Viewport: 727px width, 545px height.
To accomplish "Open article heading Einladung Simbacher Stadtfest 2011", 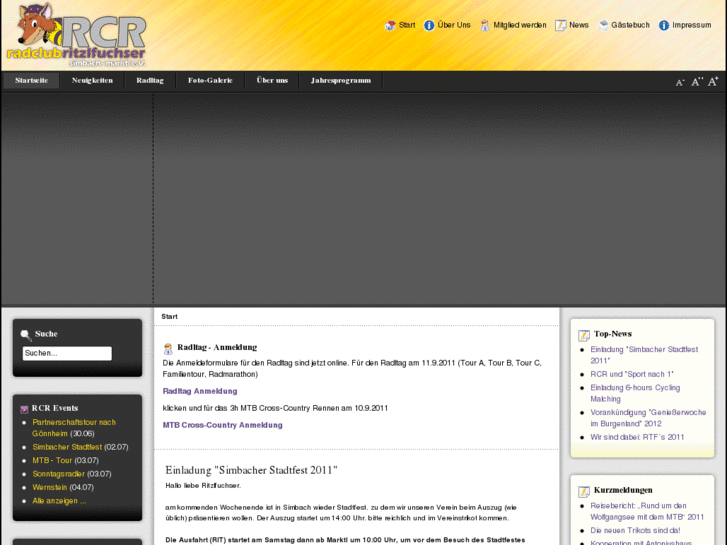I will click(251, 470).
